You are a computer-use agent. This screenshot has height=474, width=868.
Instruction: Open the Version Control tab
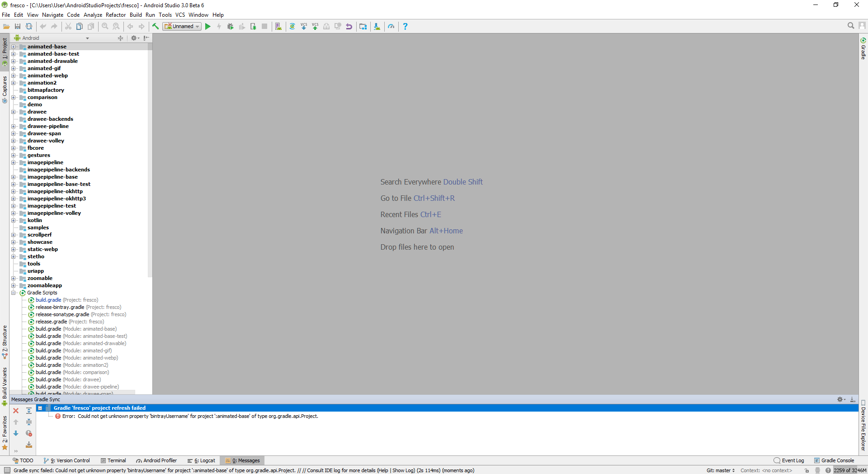click(67, 460)
